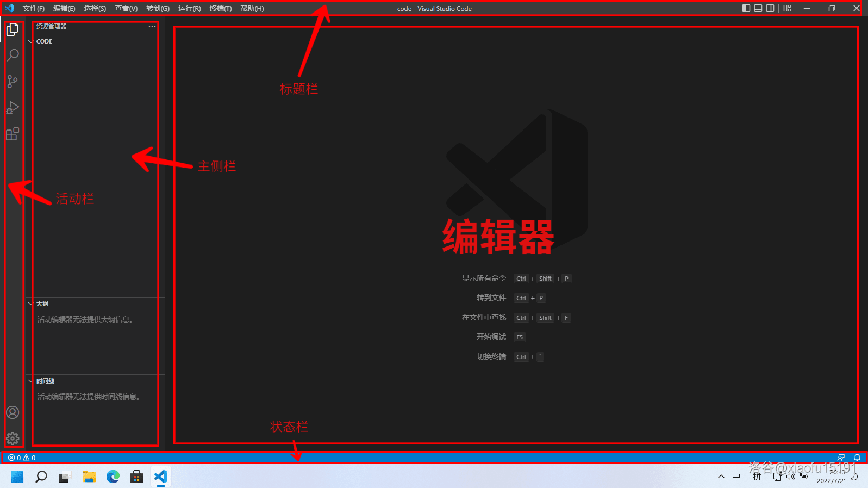Minimize the VS Code window
Image resolution: width=868 pixels, height=488 pixels.
807,8
